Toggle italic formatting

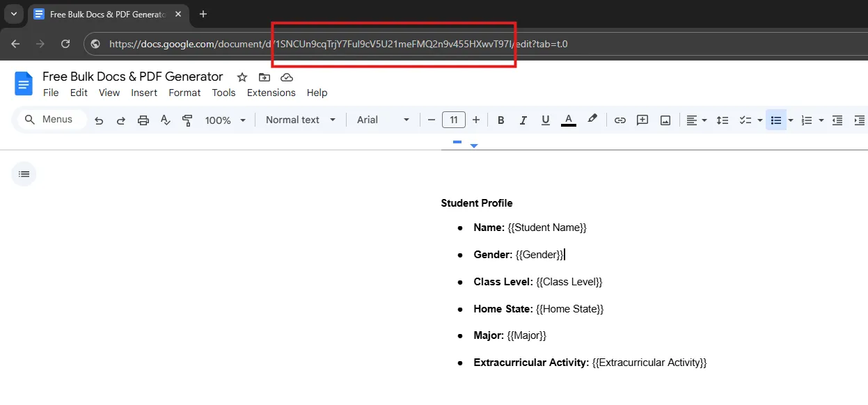523,120
